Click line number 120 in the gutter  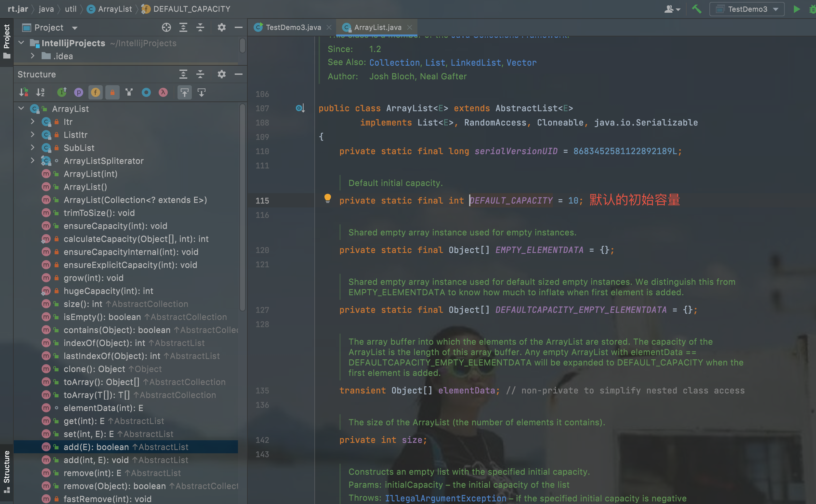(262, 250)
